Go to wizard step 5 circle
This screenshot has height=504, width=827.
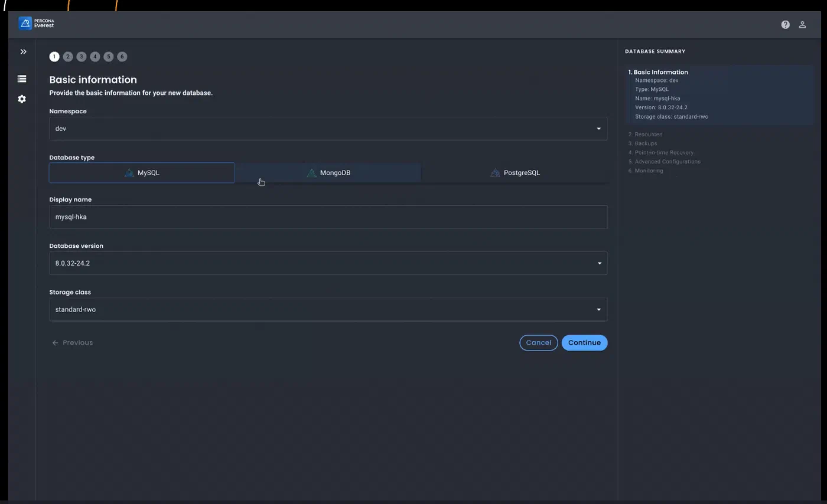pos(109,57)
